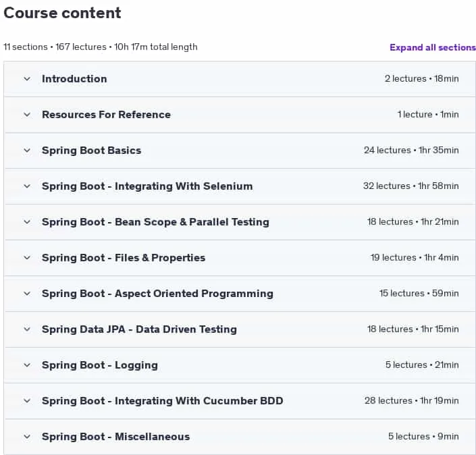Open the Introduction section title

(74, 79)
